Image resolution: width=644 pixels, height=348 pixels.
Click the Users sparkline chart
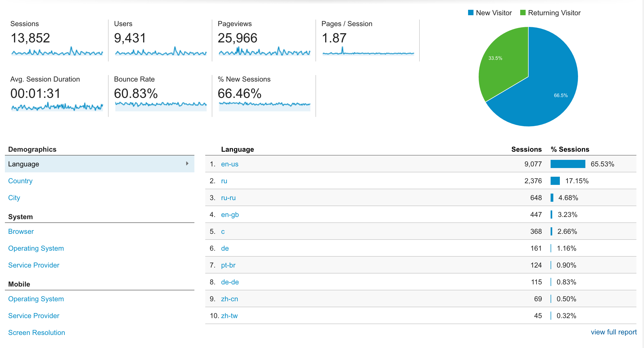click(x=161, y=51)
